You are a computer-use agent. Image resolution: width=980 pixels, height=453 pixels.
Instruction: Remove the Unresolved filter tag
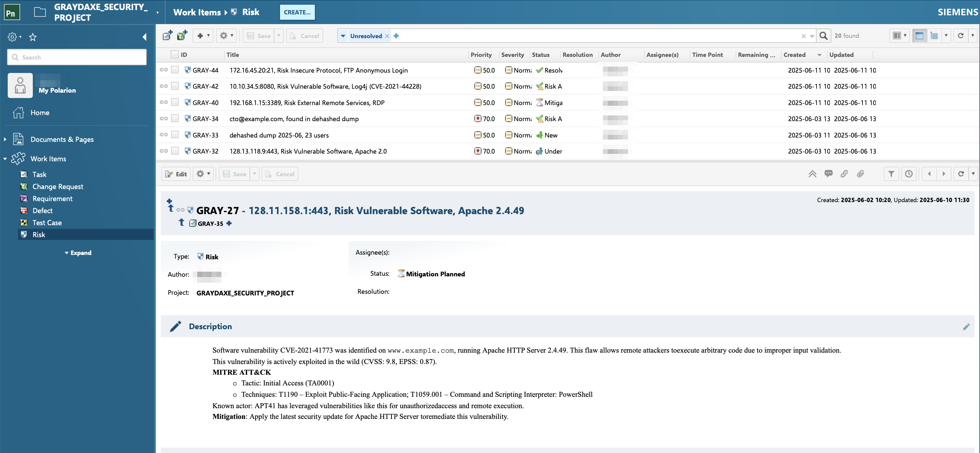pyautogui.click(x=387, y=36)
